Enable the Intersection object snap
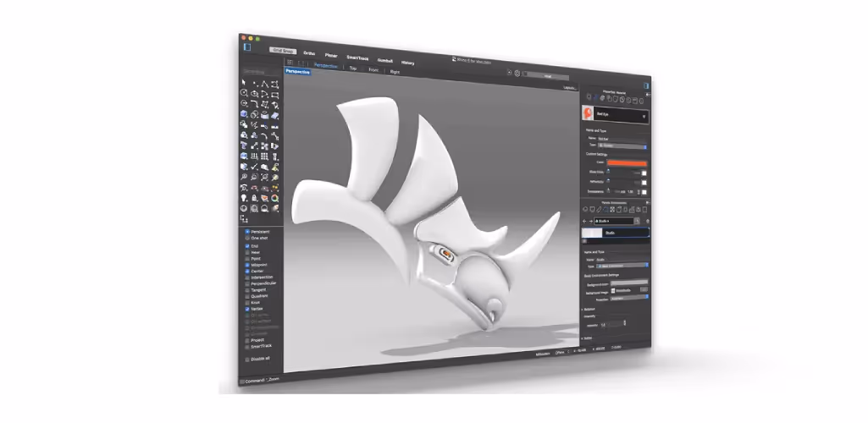Viewport: 868px width, 423px height. tap(247, 277)
